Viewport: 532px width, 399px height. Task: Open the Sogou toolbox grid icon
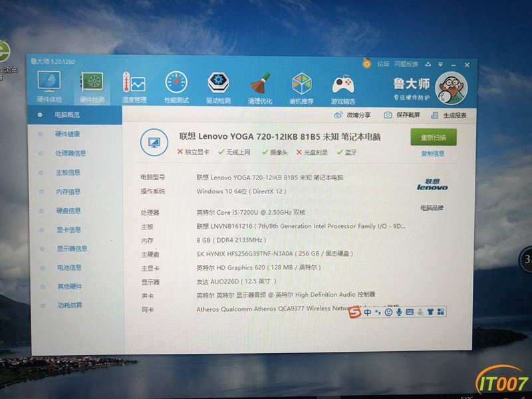(441, 312)
